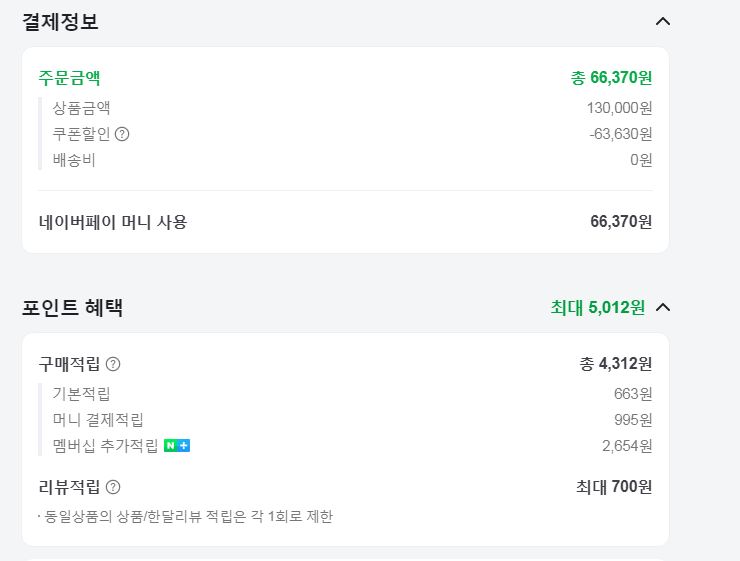Screen dimensions: 740x561
Task: Click the 멤버십 추가적립 label
Action: tap(105, 446)
